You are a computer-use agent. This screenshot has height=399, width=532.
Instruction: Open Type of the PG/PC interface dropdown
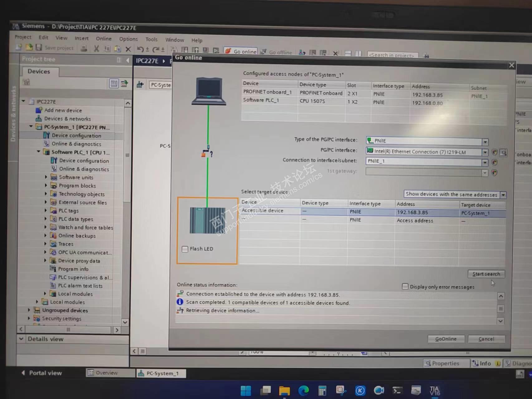[x=485, y=142]
